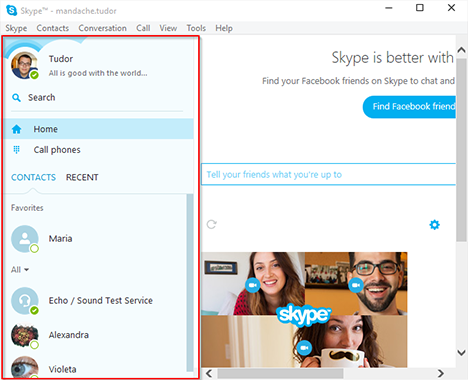Open the Contacts menu
This screenshot has width=468, height=380.
point(53,28)
